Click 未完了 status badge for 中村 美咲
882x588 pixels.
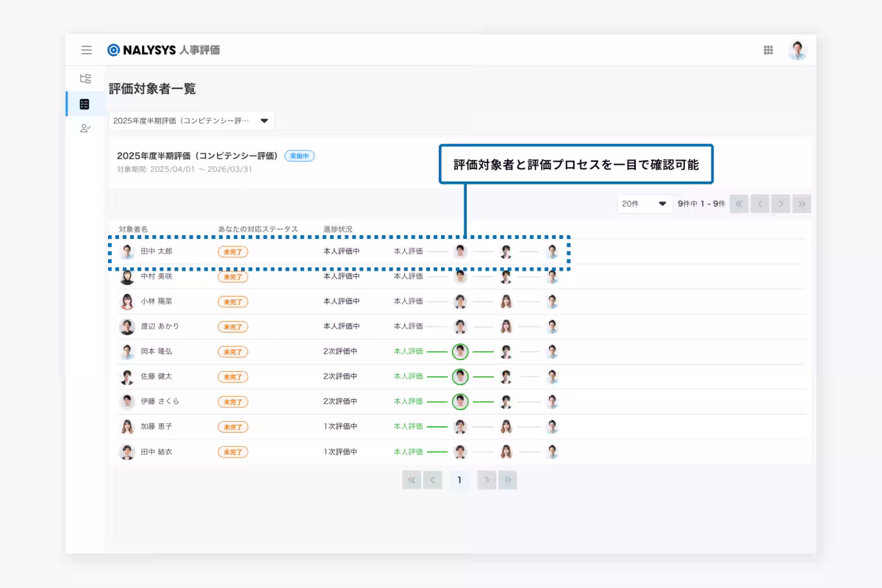[x=232, y=276]
